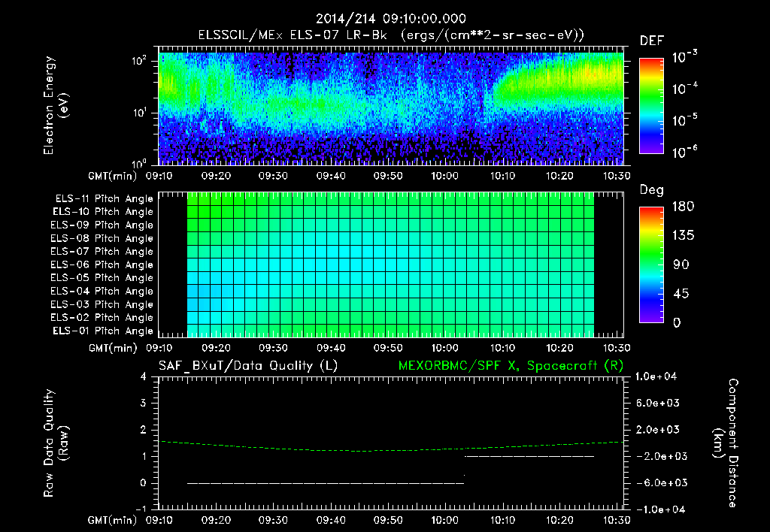Screen dimensions: 770x532
Task: Click the 6.0e+03 tick on distance axis
Action: click(658, 404)
